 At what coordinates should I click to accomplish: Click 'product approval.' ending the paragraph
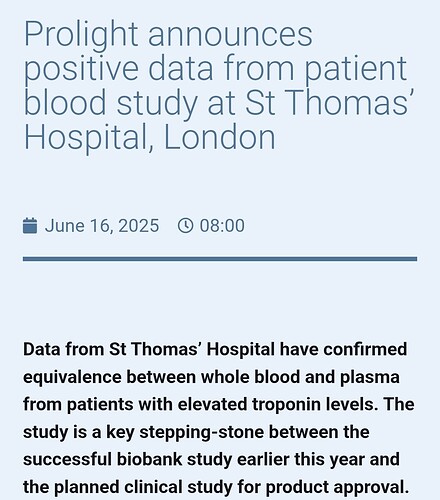pos(337,488)
